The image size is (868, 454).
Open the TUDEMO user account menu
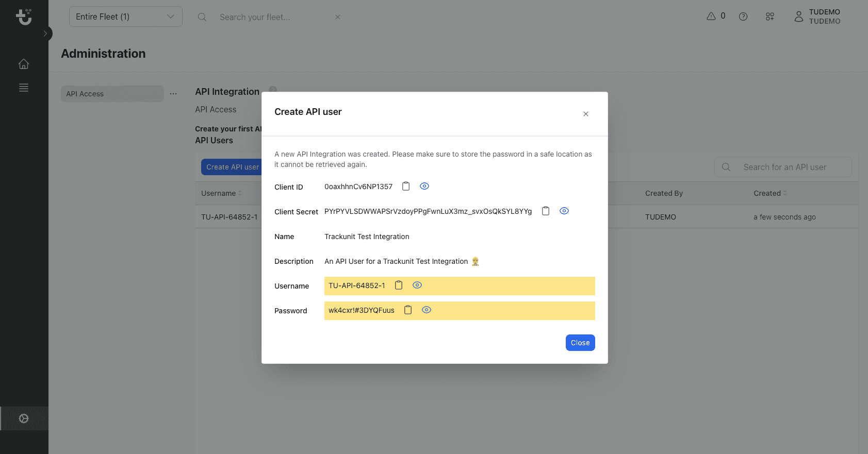point(817,16)
